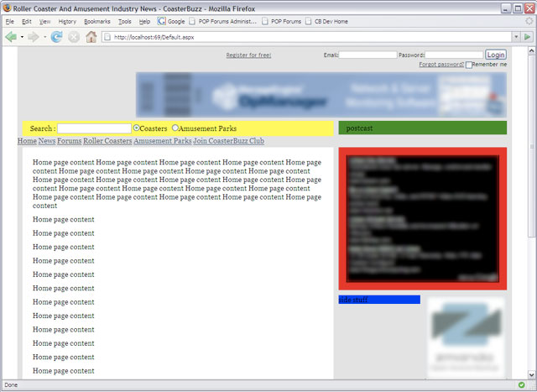Click the OpManager banner advertisement
537x392 pixels.
(x=321, y=95)
